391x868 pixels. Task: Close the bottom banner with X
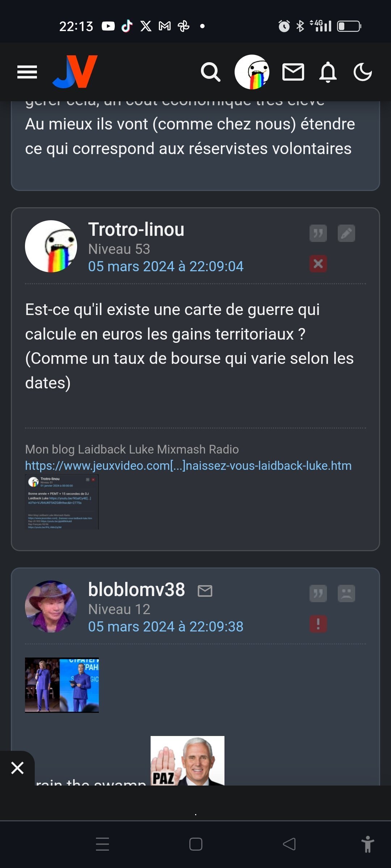pyautogui.click(x=17, y=768)
